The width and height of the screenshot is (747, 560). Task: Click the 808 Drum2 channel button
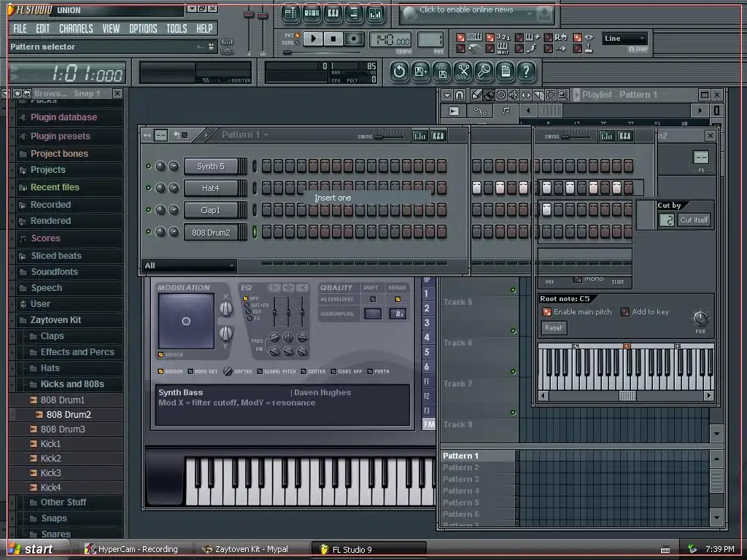coord(211,233)
